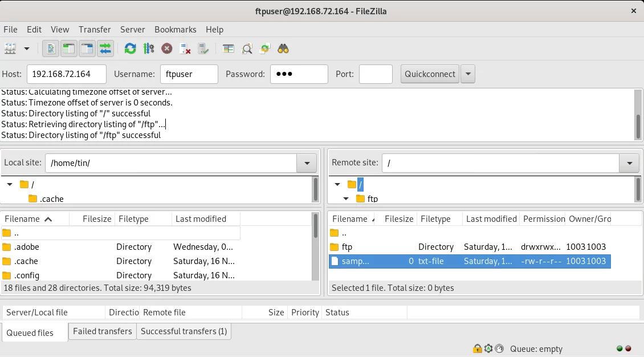Search files with binoculars icon

tap(283, 49)
